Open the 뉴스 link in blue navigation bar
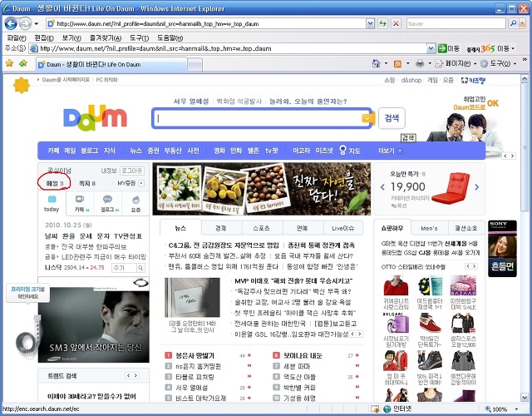Image resolution: width=532 pixels, height=416 pixels. [x=135, y=151]
